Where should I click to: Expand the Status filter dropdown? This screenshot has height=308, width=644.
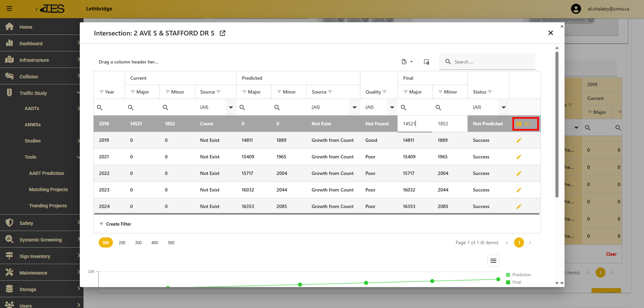503,107
